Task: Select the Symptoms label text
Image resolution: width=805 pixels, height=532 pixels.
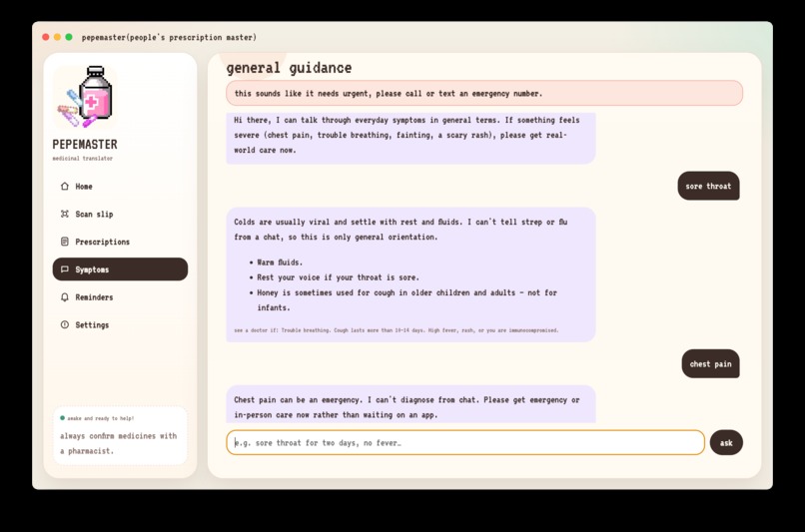Action: tap(92, 269)
